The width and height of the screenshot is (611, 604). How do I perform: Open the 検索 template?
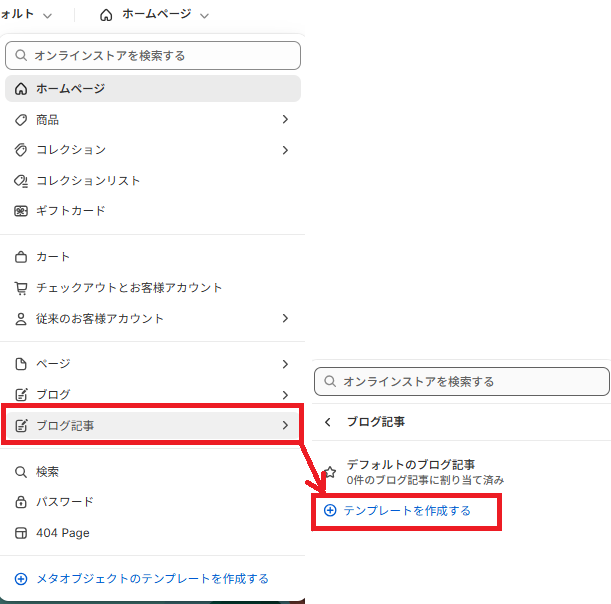click(x=48, y=472)
